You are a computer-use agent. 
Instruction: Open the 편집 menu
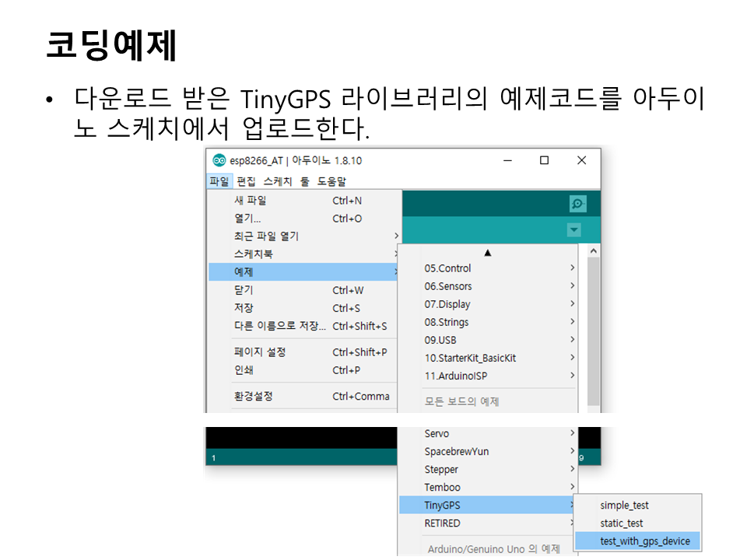(x=247, y=181)
